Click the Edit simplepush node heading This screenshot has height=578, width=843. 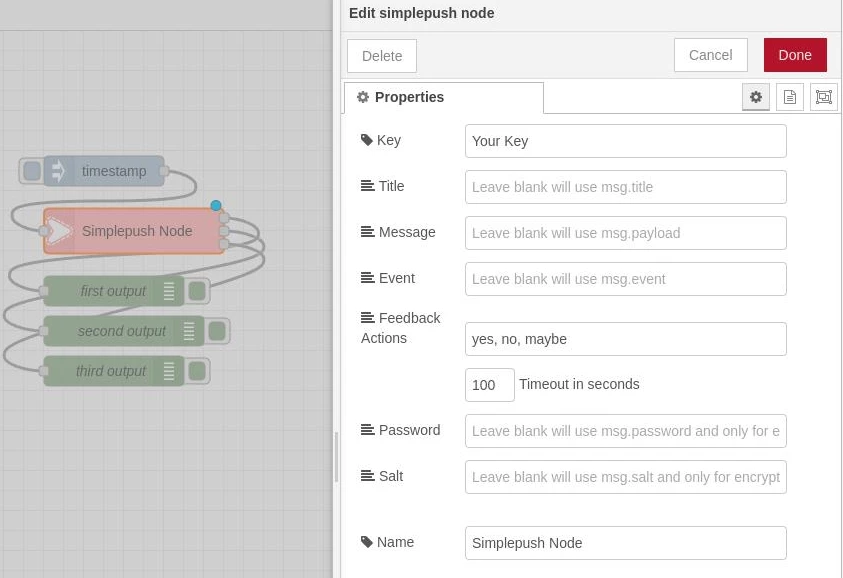[422, 13]
